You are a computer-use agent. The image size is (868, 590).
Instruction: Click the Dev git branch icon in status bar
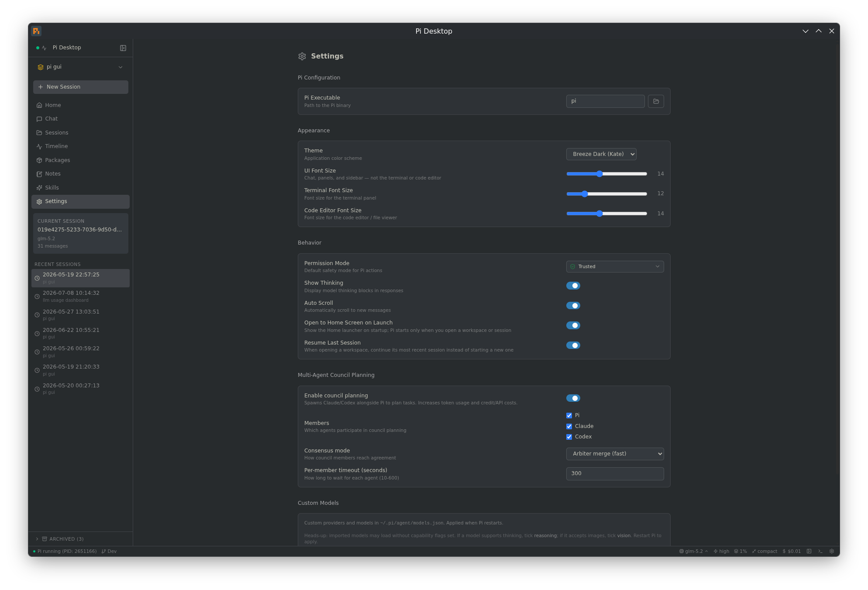click(x=103, y=551)
